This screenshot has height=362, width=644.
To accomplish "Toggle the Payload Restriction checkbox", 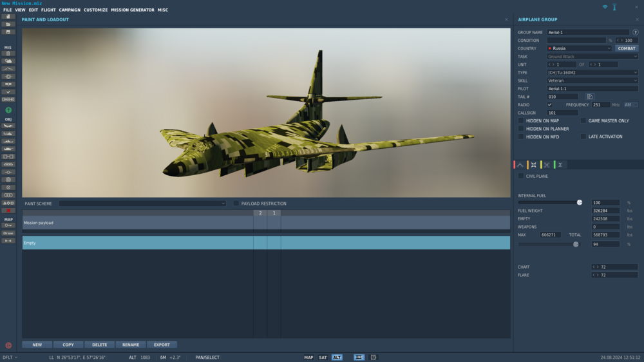I will [x=236, y=204].
